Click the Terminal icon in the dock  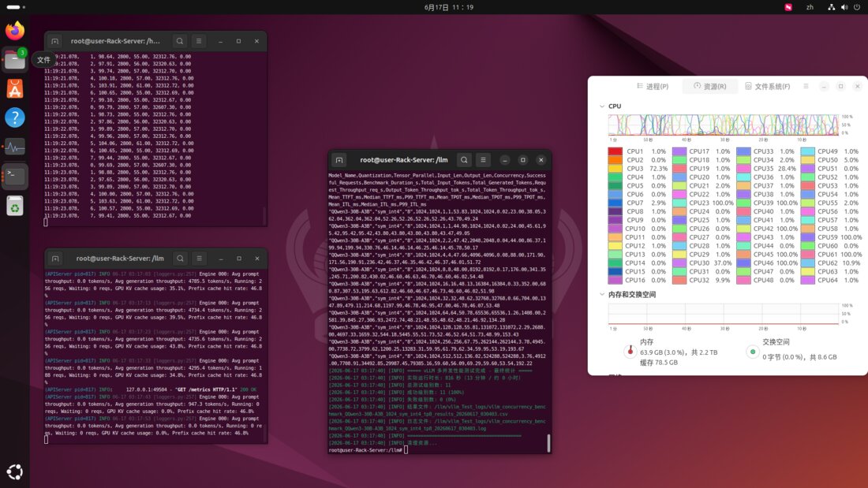[15, 177]
